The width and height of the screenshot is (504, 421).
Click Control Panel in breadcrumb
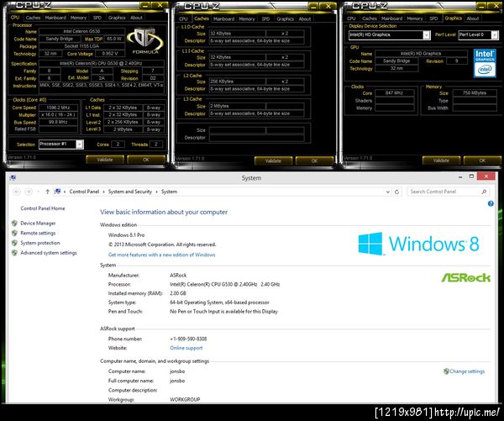(x=84, y=192)
